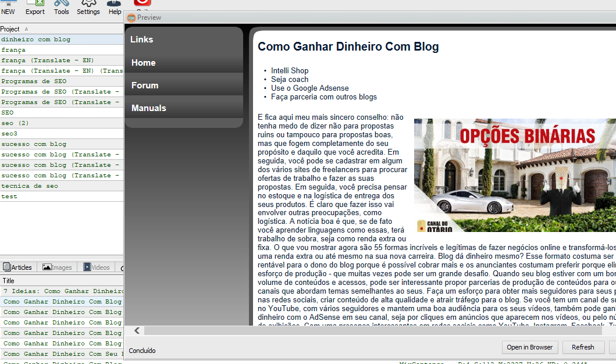Open the Manuals link in preview sidebar

pyautogui.click(x=149, y=108)
